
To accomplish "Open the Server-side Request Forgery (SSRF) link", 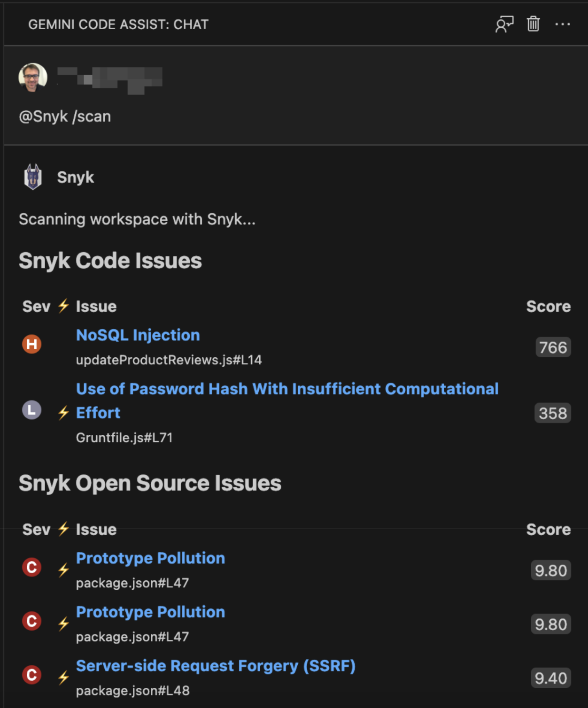I will point(216,666).
